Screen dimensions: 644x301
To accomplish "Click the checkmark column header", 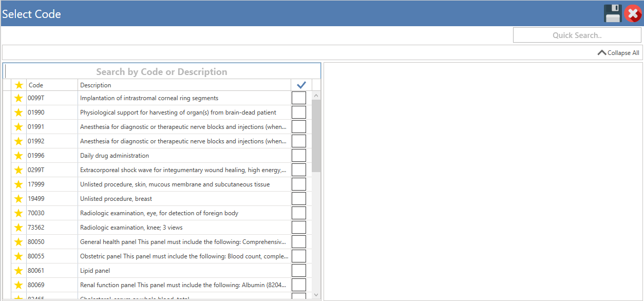I will (x=301, y=85).
